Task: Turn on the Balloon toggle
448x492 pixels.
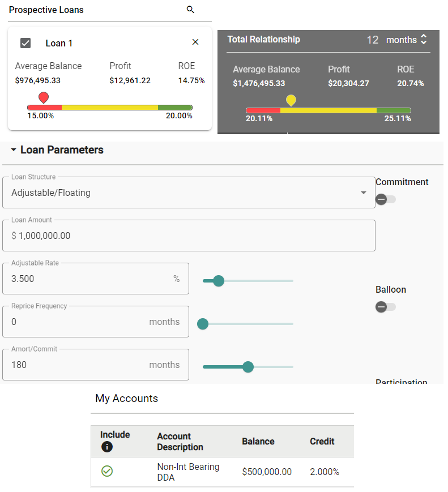Action: click(x=386, y=307)
